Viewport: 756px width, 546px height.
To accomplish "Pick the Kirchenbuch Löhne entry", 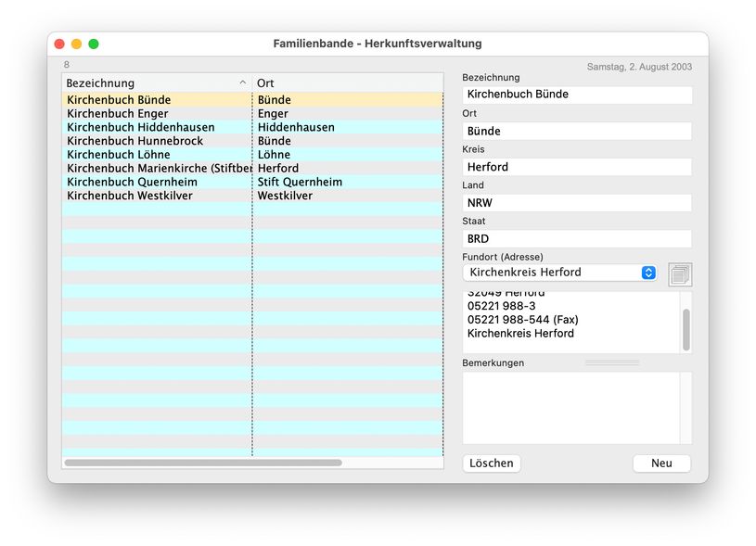I will click(x=156, y=155).
